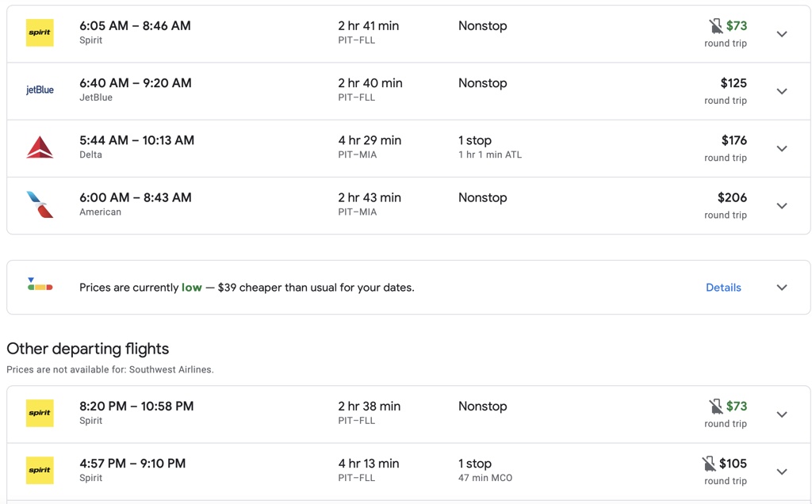This screenshot has height=504, width=812.
Task: Expand the 4:57 PM Spirit flight chevron
Action: (x=782, y=472)
